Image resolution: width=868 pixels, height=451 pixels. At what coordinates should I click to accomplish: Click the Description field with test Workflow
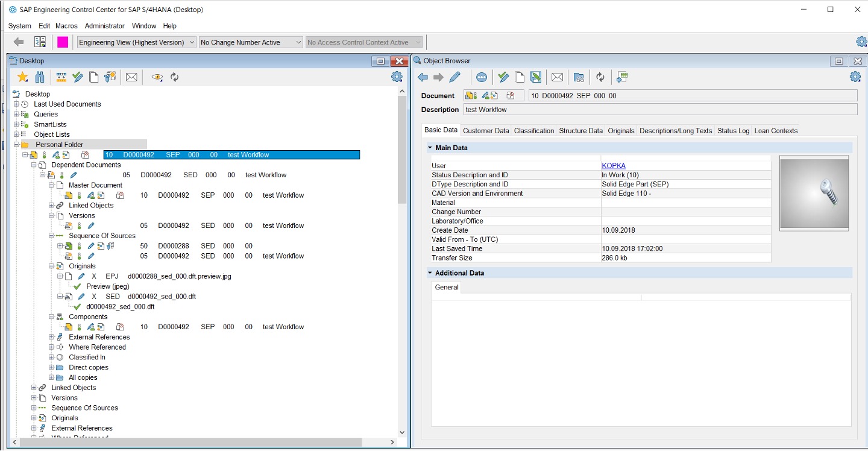coord(660,109)
